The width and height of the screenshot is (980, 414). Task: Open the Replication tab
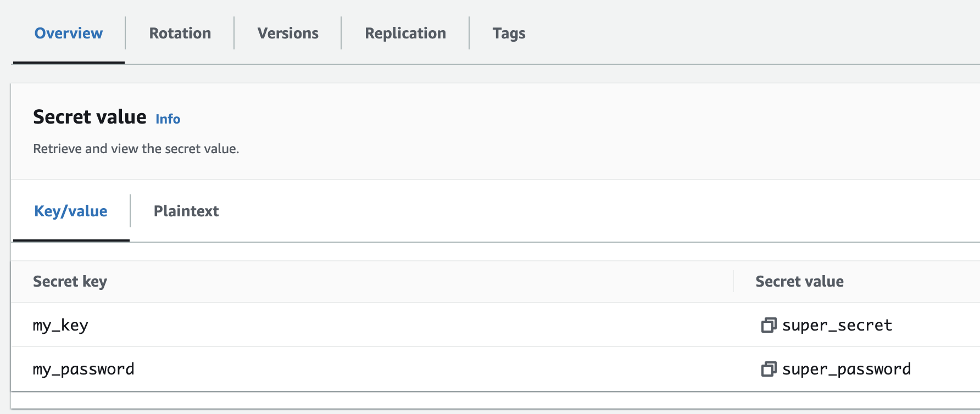click(405, 33)
